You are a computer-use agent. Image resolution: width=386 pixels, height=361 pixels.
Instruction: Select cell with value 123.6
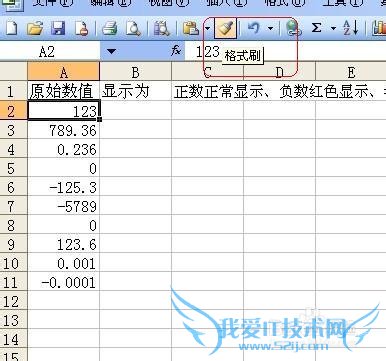tap(63, 244)
